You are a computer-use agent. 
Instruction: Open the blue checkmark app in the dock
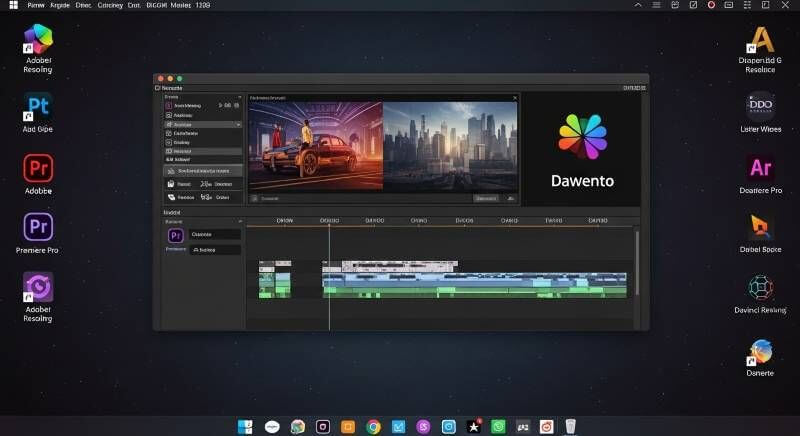pyautogui.click(x=398, y=427)
